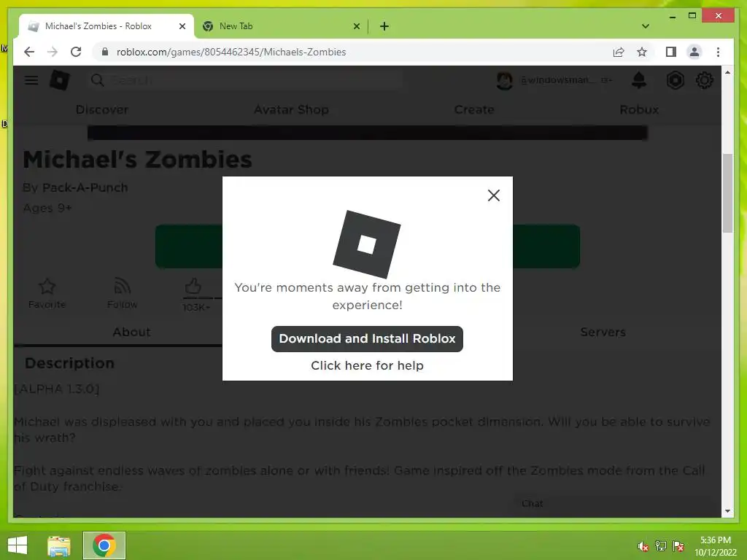Open Roblox notifications bell
This screenshot has width=747, height=560.
639,80
